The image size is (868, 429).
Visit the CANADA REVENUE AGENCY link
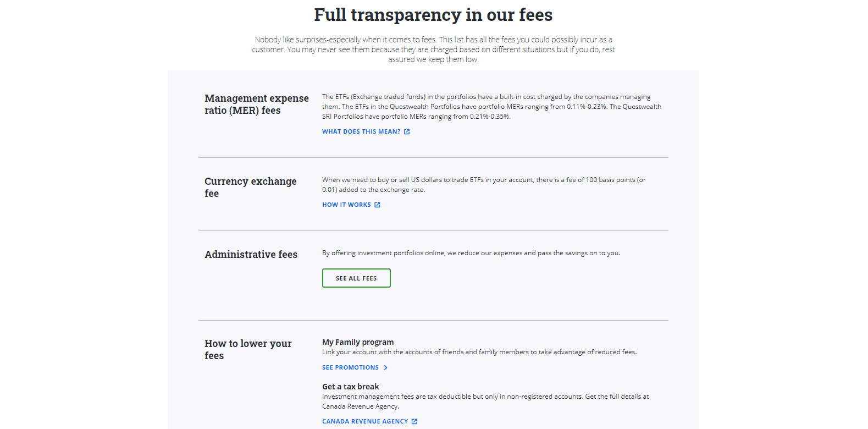tap(365, 421)
